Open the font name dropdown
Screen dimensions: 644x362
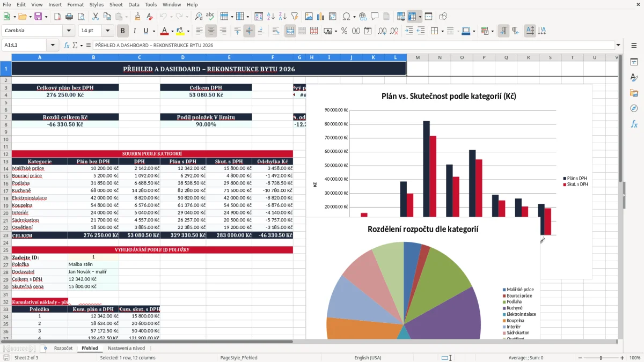69,31
